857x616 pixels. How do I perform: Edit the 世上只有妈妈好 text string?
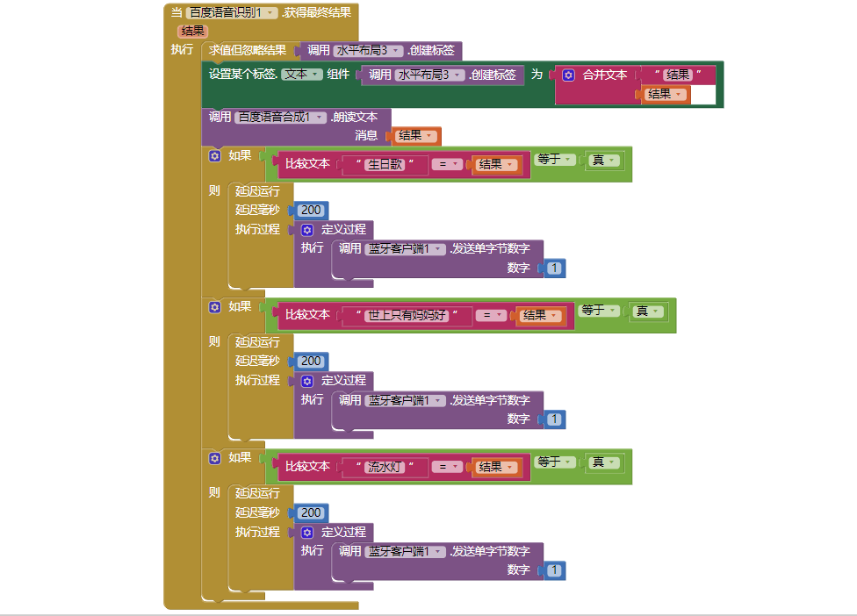407,316
